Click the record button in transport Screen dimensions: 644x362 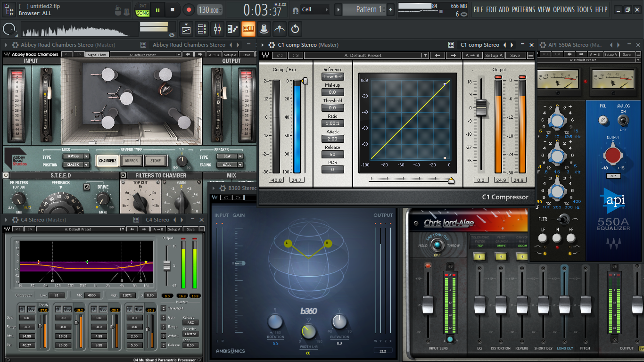point(189,9)
